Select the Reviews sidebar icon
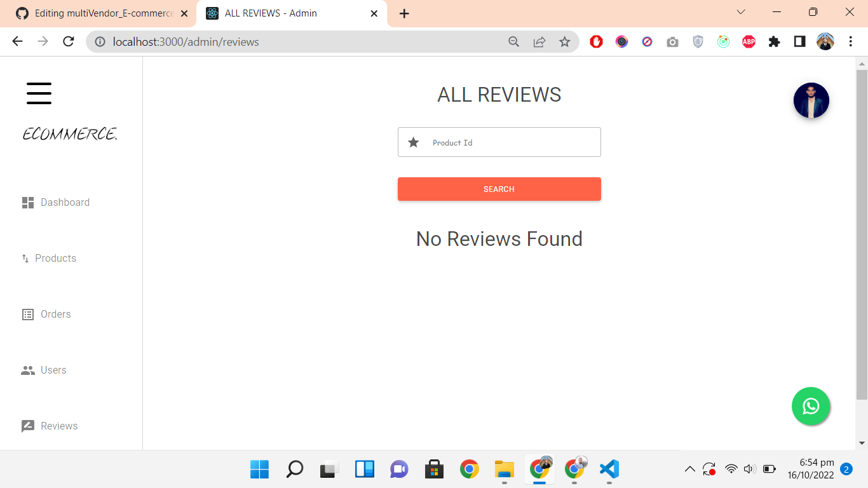Viewport: 868px width, 488px height. coord(28,426)
